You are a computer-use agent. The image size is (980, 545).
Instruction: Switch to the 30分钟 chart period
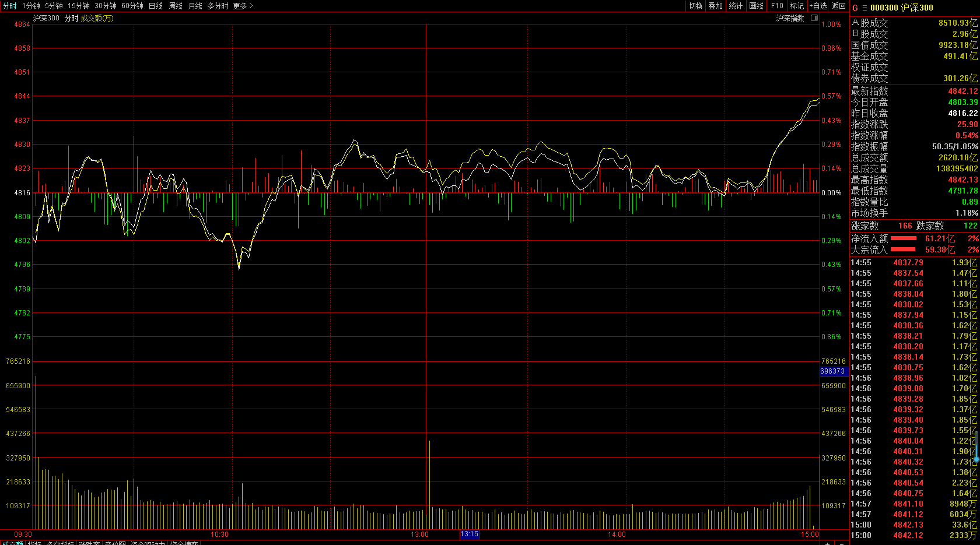(106, 6)
